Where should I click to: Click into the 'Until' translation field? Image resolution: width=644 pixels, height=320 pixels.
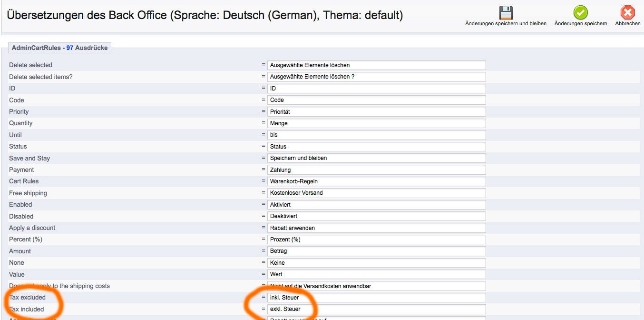pyautogui.click(x=376, y=135)
